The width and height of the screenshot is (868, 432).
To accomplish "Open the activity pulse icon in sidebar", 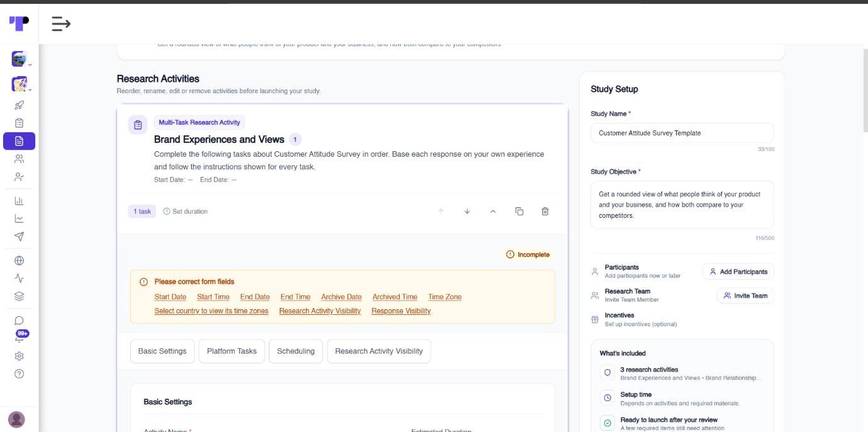I will click(x=19, y=278).
